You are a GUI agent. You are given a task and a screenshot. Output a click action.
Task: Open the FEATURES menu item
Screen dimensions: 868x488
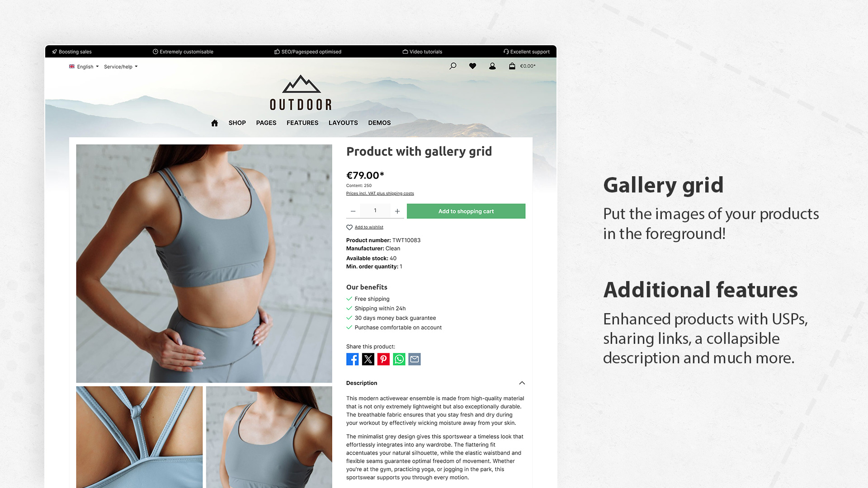[x=302, y=123]
